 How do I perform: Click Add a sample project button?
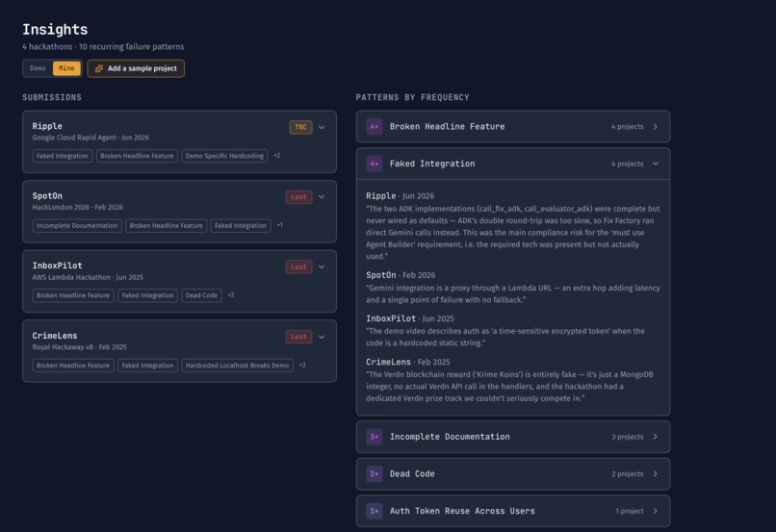point(136,68)
